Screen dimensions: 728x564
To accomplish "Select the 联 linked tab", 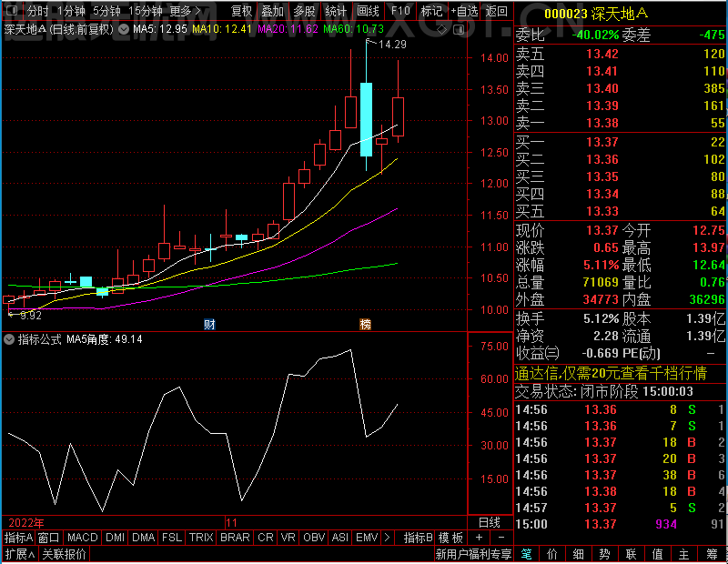I will (x=631, y=554).
